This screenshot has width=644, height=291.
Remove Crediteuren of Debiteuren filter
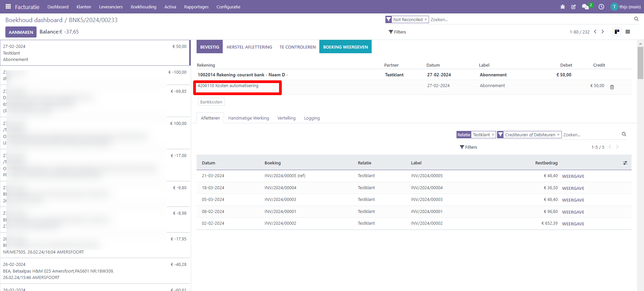coord(558,135)
